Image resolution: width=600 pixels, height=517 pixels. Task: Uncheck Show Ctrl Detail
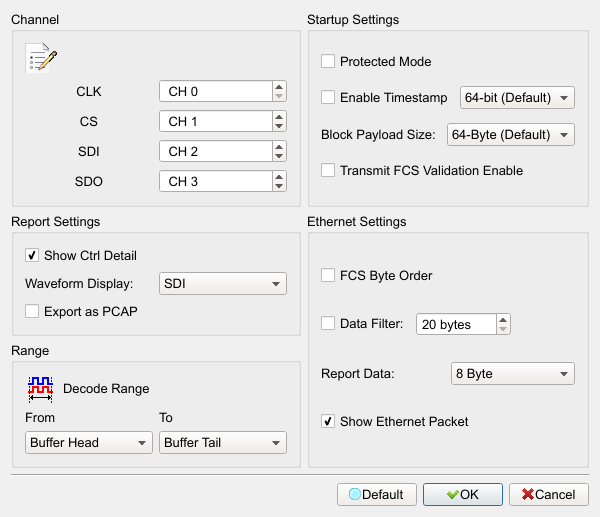(x=32, y=255)
